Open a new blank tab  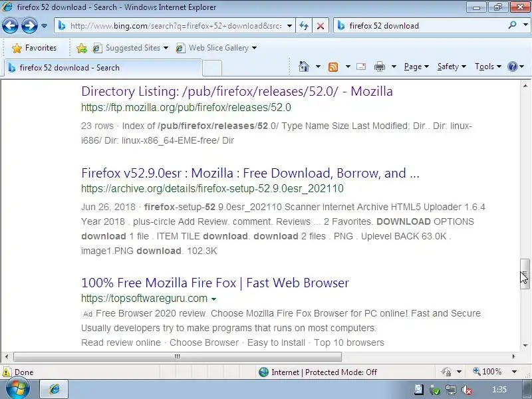click(212, 68)
